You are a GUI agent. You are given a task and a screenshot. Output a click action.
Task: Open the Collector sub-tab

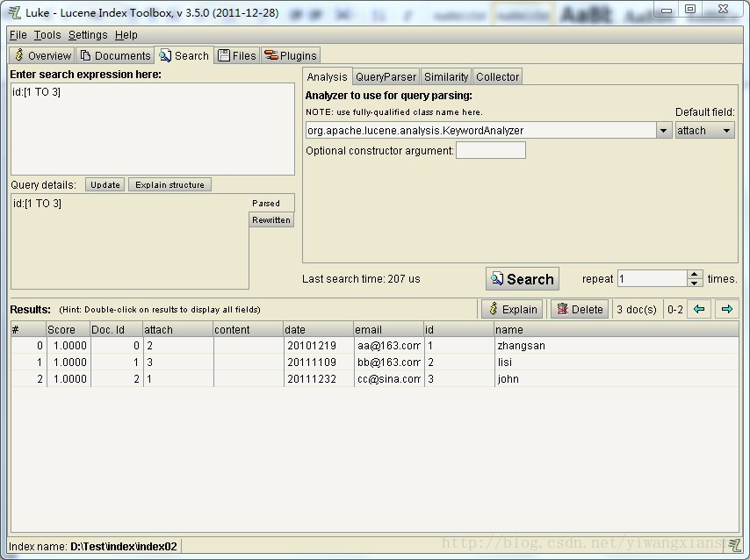coord(497,76)
